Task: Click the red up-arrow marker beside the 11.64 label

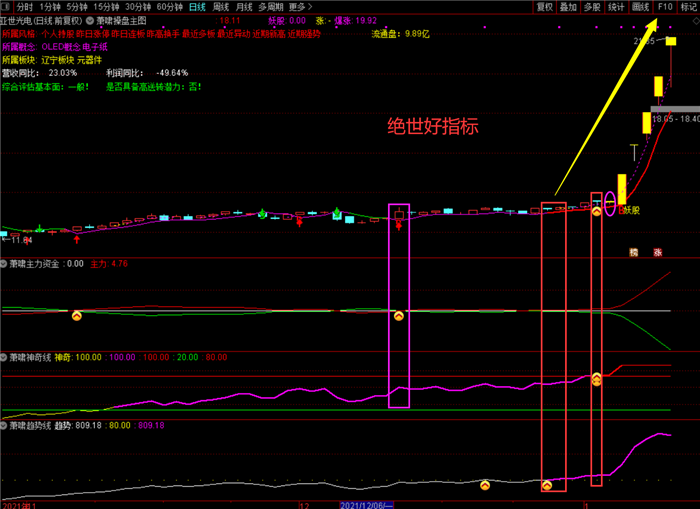Action: point(28,241)
